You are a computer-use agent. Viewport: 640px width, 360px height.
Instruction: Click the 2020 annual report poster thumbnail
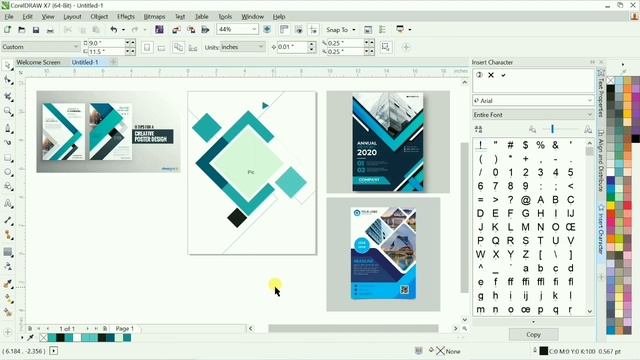click(388, 142)
